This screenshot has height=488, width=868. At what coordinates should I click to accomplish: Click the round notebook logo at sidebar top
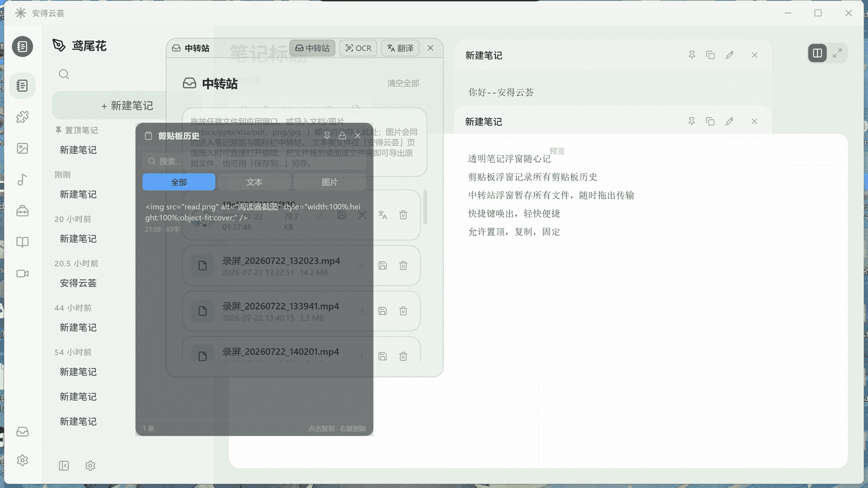tap(22, 47)
